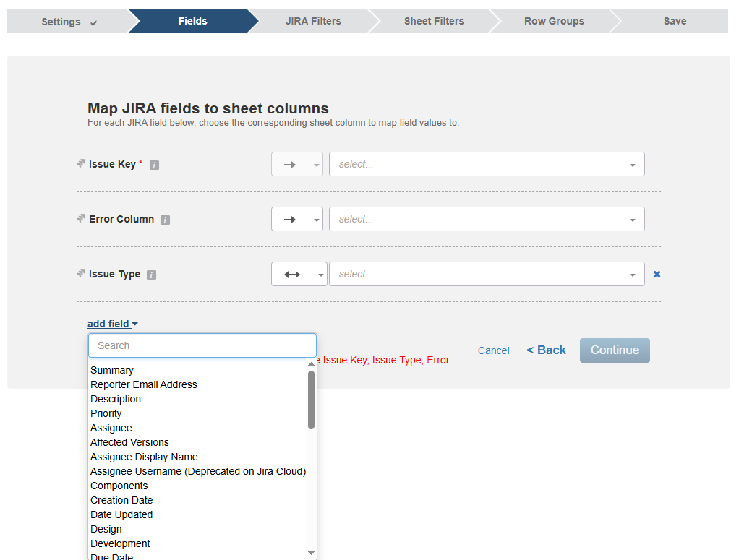Open the Error Column select dropdown
Viewport: 739px width, 560px height.
pos(487,219)
